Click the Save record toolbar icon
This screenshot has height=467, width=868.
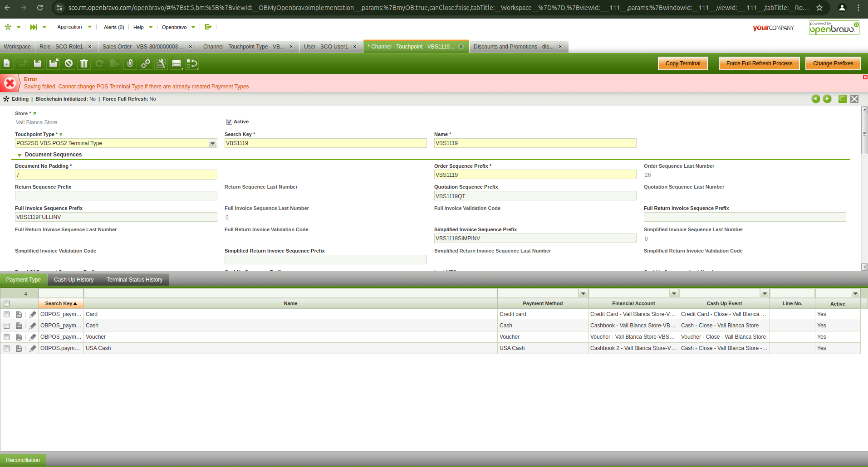click(x=38, y=63)
